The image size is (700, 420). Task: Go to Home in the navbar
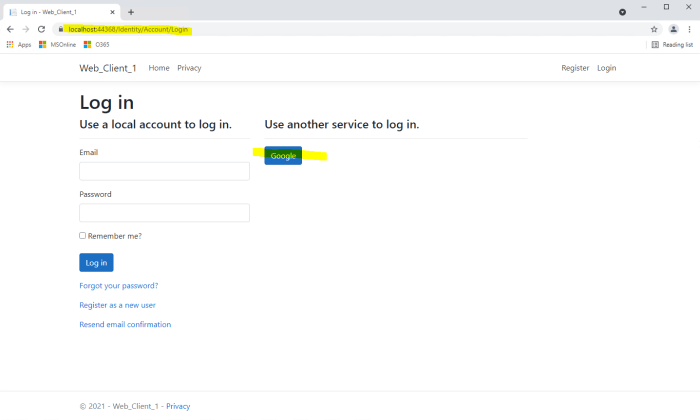[159, 68]
